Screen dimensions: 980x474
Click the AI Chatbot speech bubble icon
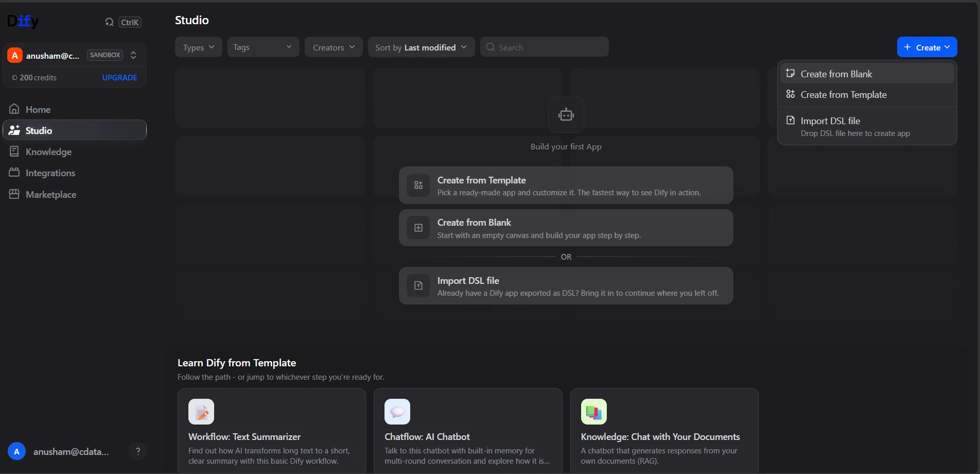tap(397, 412)
